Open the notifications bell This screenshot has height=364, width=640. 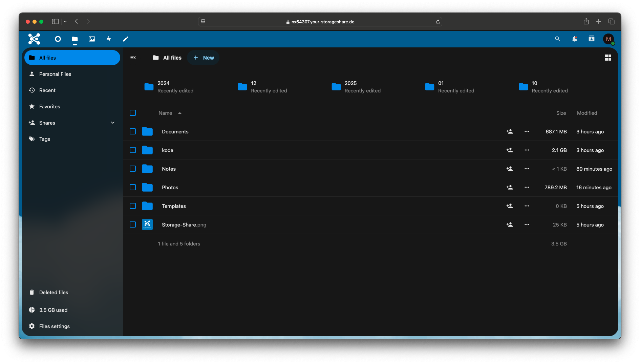click(x=575, y=39)
